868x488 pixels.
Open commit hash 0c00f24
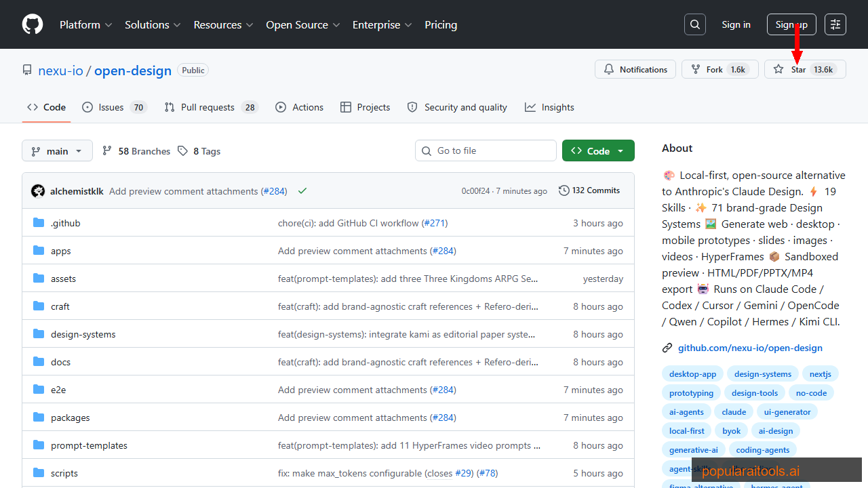(475, 191)
